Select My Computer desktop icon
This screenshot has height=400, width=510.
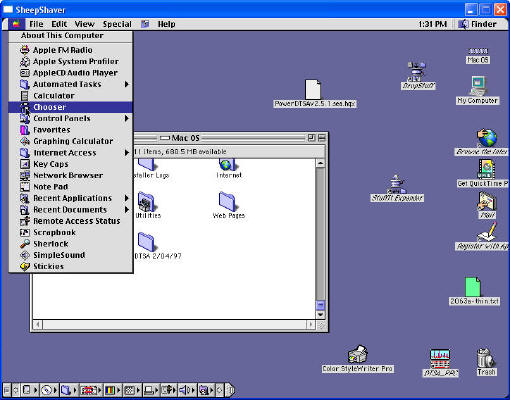(x=478, y=90)
